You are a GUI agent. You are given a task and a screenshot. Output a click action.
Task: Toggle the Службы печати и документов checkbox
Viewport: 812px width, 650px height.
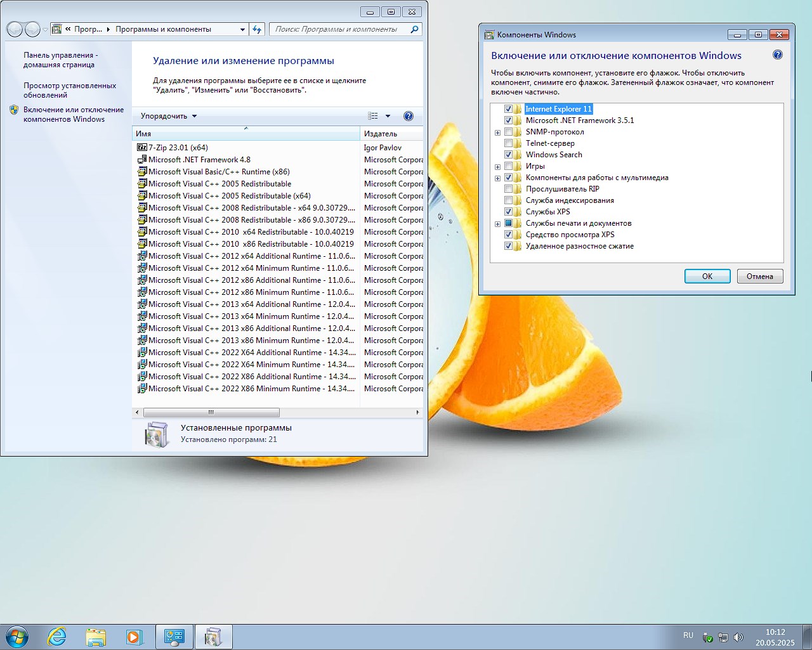pos(508,223)
